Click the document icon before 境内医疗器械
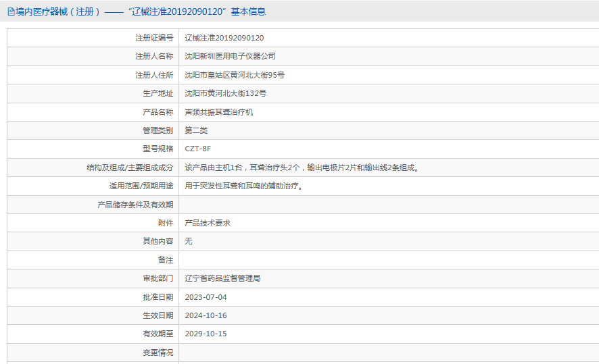This screenshot has width=599, height=364. pyautogui.click(x=11, y=12)
